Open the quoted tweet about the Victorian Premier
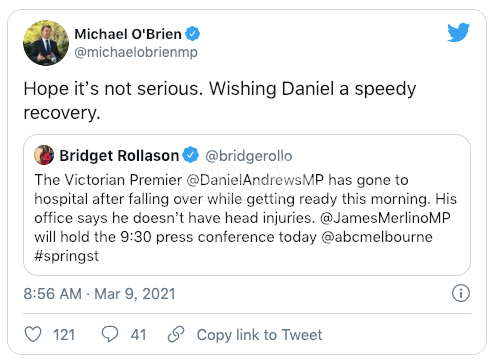This screenshot has width=494, height=364. (247, 205)
